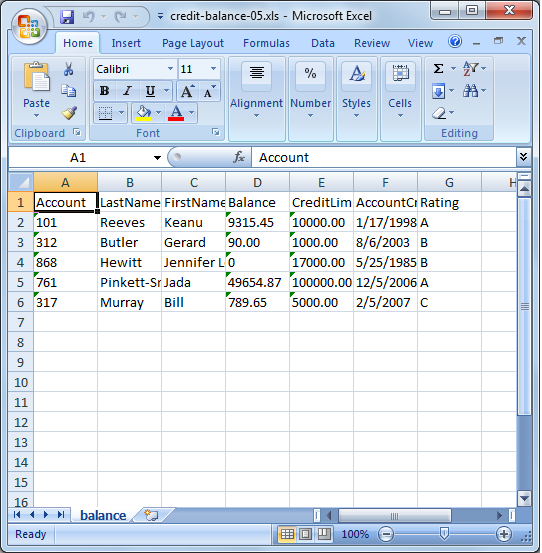Click the Cut scissors icon
The image size is (542, 553).
pyautogui.click(x=68, y=69)
